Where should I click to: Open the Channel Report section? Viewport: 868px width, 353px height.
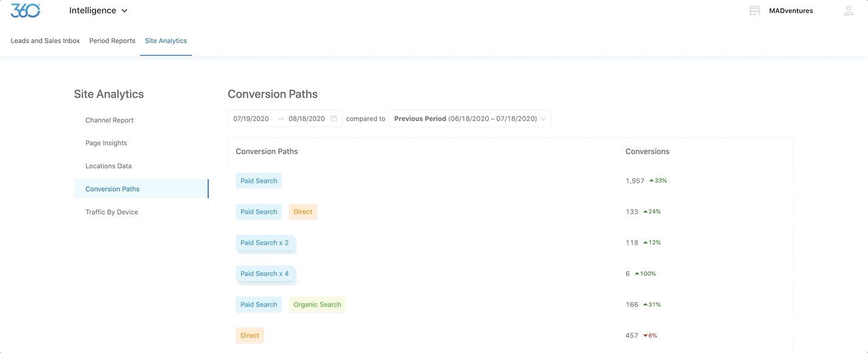click(109, 119)
